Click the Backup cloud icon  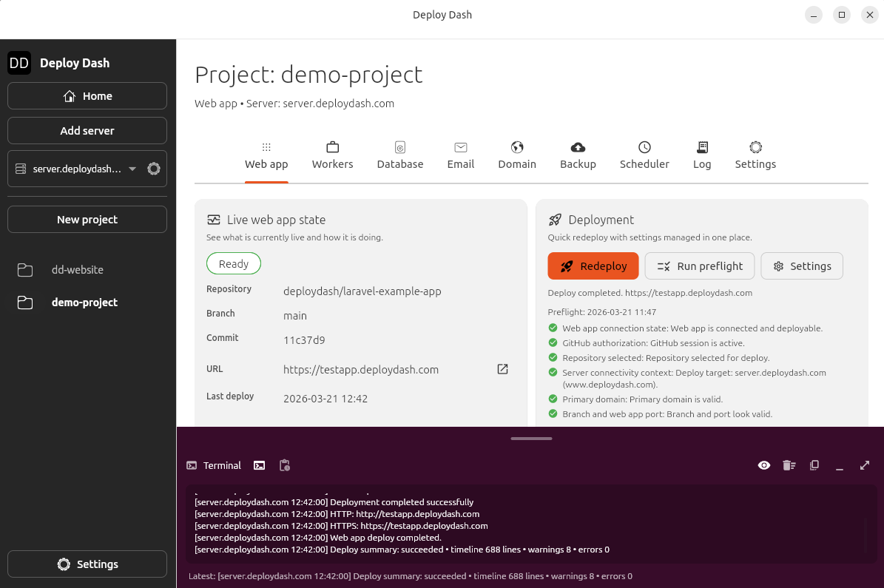pyautogui.click(x=578, y=146)
